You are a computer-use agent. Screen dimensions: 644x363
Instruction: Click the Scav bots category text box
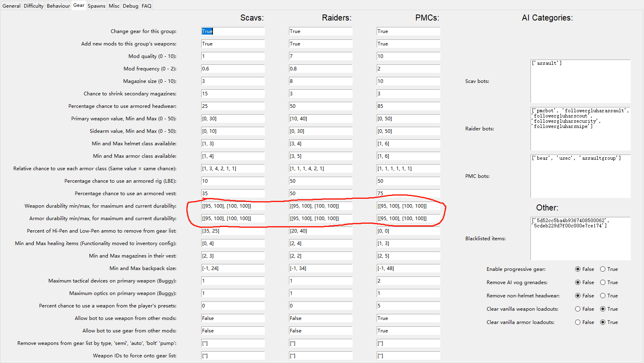[x=580, y=81]
